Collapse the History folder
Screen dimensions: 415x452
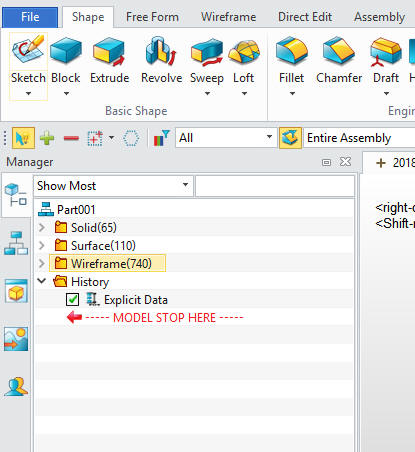42,281
